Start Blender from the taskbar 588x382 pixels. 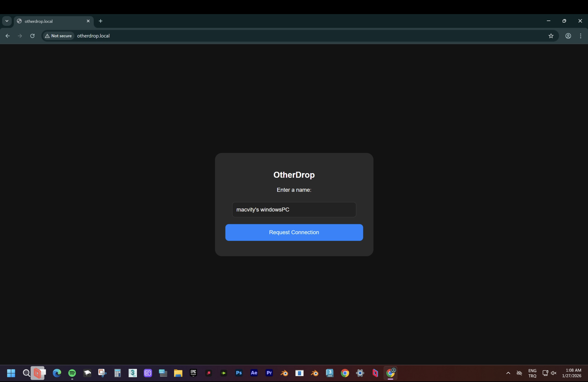(x=284, y=373)
